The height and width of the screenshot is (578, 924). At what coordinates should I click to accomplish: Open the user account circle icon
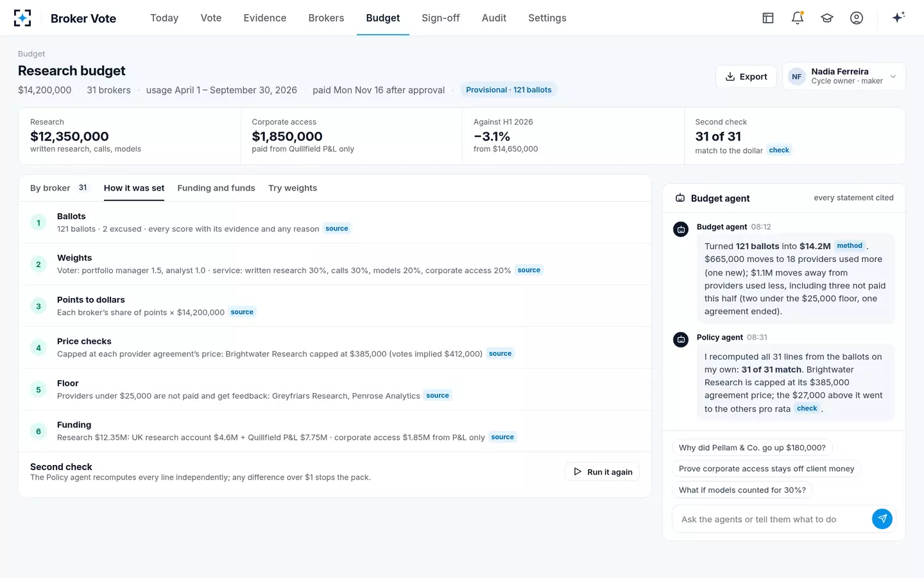(x=857, y=18)
